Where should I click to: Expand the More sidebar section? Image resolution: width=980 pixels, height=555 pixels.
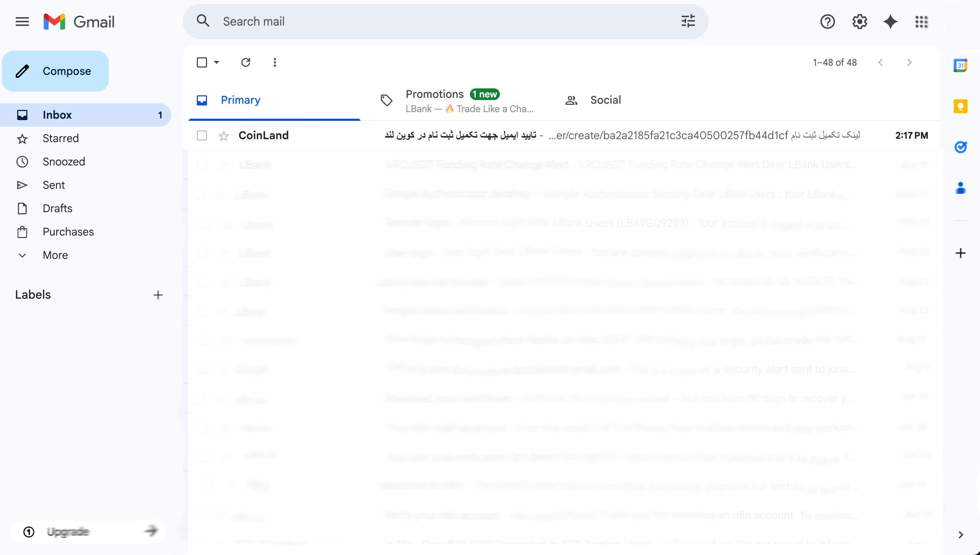tap(55, 255)
